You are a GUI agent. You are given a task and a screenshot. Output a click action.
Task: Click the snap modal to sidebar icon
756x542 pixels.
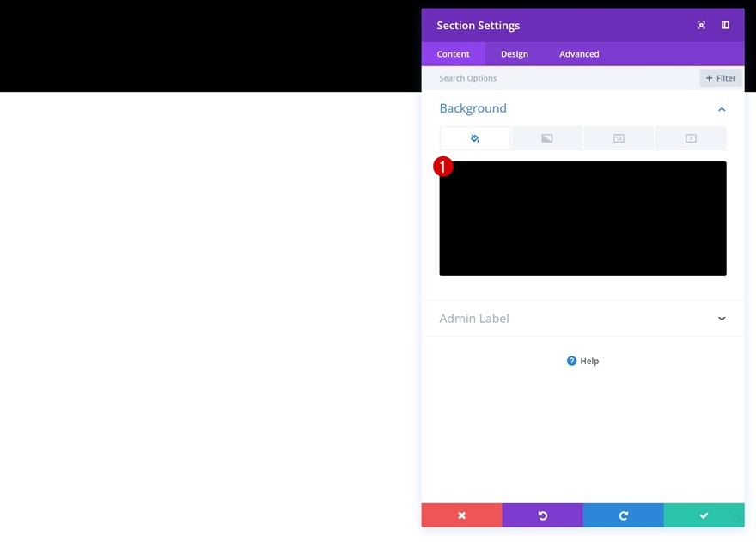(725, 25)
